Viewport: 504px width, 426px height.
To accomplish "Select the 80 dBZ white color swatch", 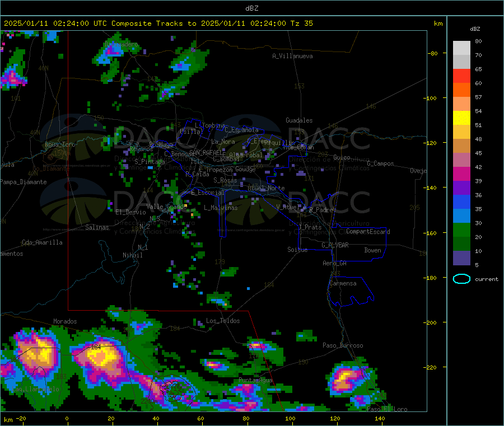I will [461, 48].
